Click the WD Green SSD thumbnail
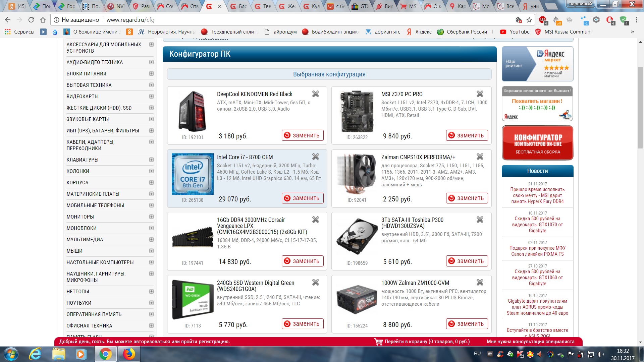 click(193, 299)
